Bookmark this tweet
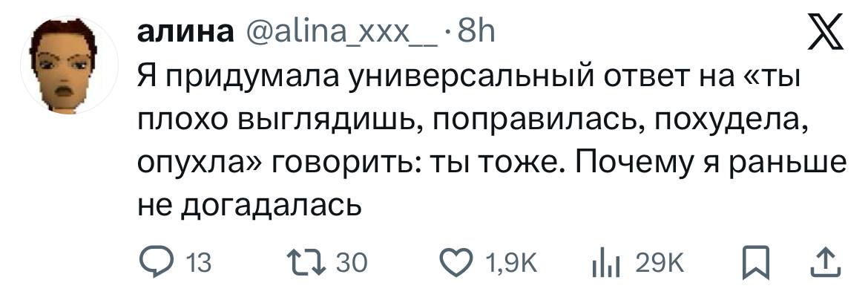Viewport: 868px width, 303px height. coord(754,262)
